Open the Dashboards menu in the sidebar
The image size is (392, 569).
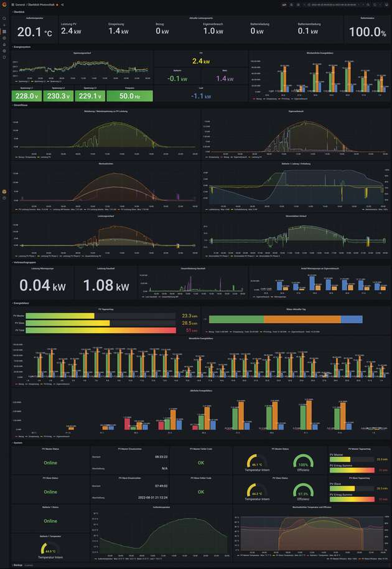click(x=4, y=31)
